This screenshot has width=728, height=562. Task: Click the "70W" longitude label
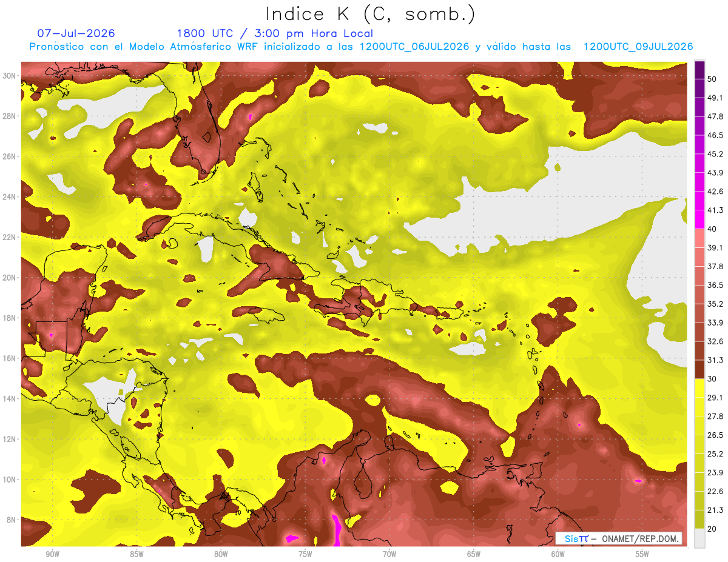[x=389, y=555]
